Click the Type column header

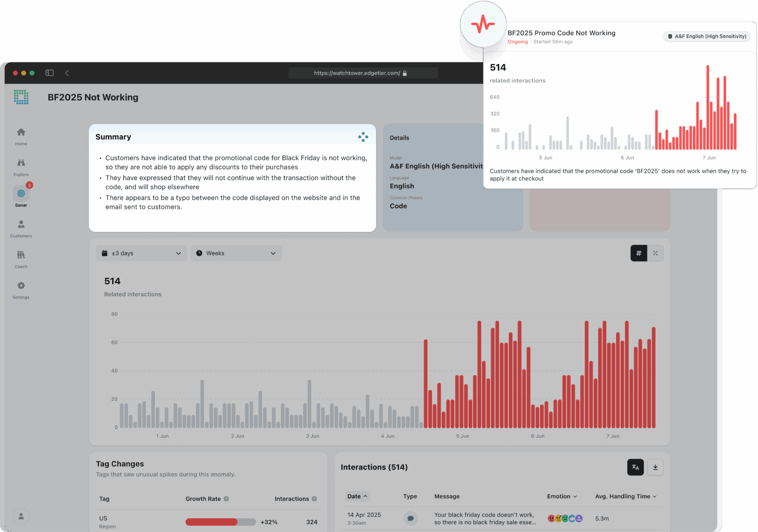point(410,496)
